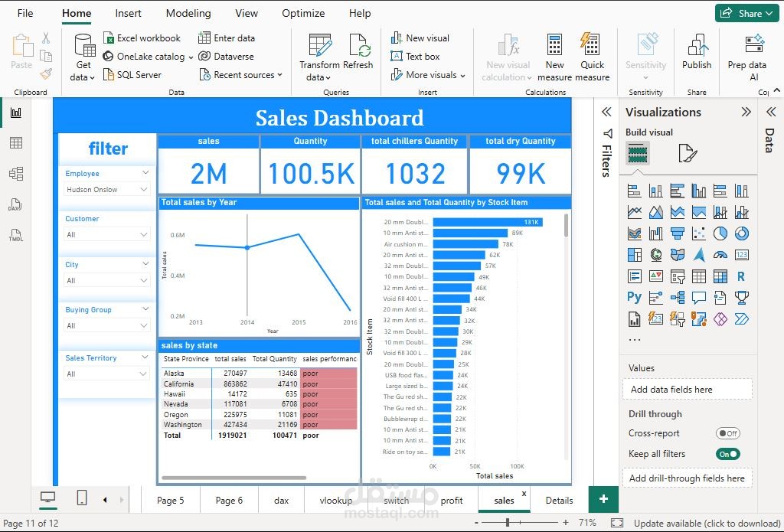784x532 pixels.
Task: Open the Optimize ribbon tab
Action: coord(303,14)
